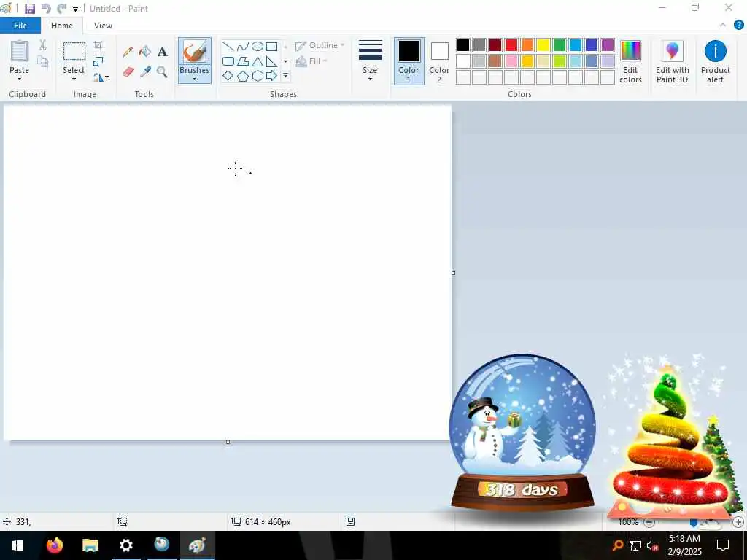Open the Select dropdown arrow
The width and height of the screenshot is (747, 560).
[x=74, y=79]
